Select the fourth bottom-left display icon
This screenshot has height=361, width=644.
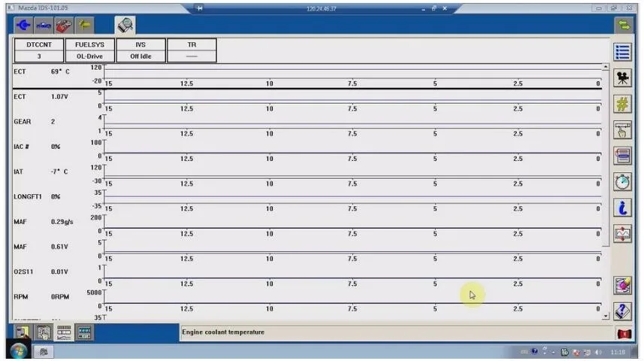click(x=84, y=332)
